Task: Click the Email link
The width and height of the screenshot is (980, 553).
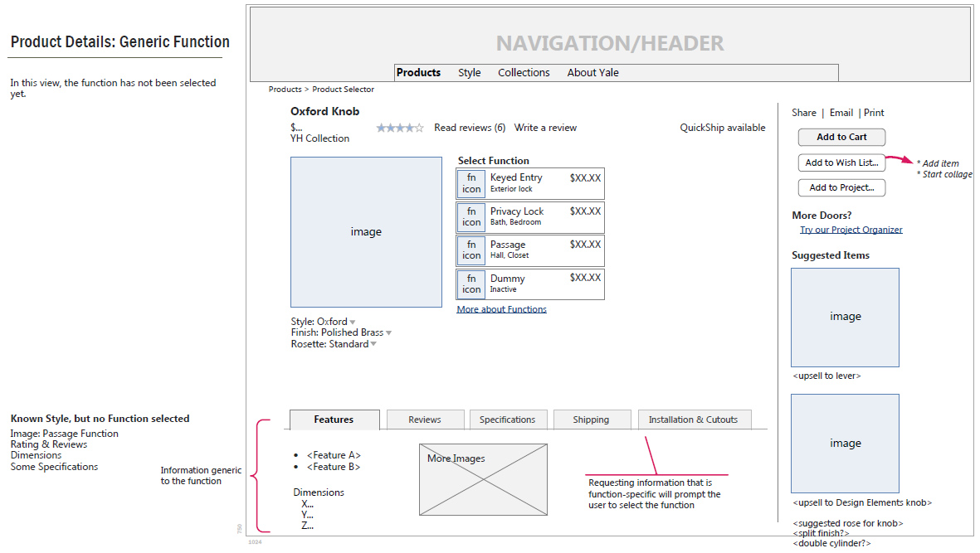Action: tap(841, 113)
